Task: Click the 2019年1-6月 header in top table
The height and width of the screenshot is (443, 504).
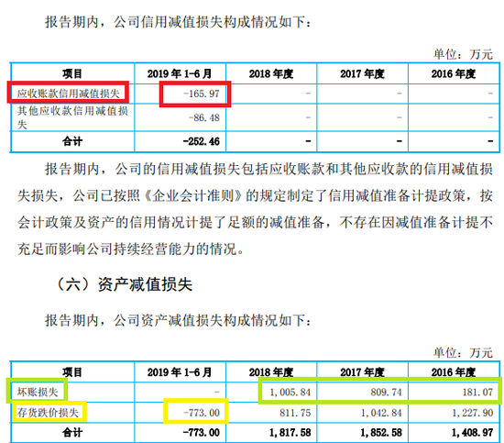Action: coord(180,73)
